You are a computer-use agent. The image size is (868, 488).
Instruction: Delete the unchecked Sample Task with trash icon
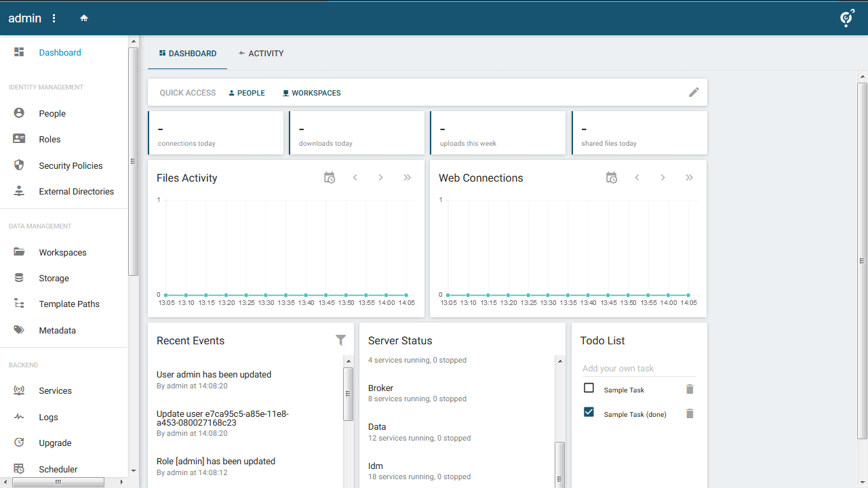690,389
